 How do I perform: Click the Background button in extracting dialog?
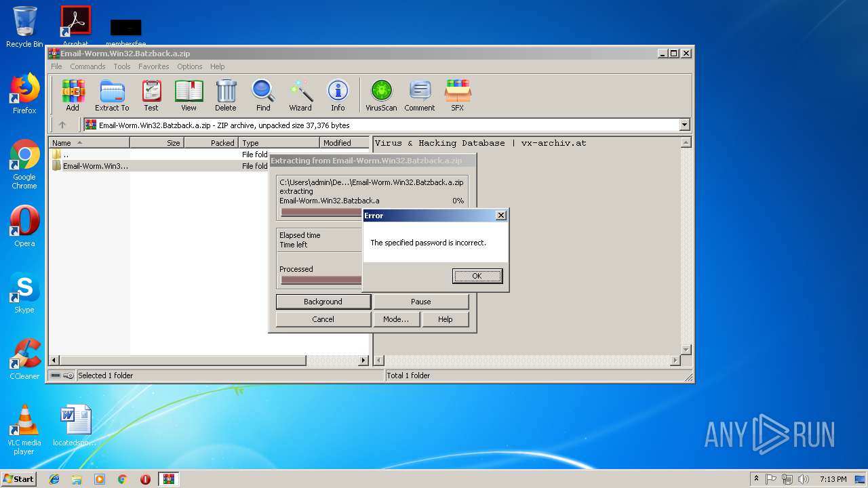323,302
